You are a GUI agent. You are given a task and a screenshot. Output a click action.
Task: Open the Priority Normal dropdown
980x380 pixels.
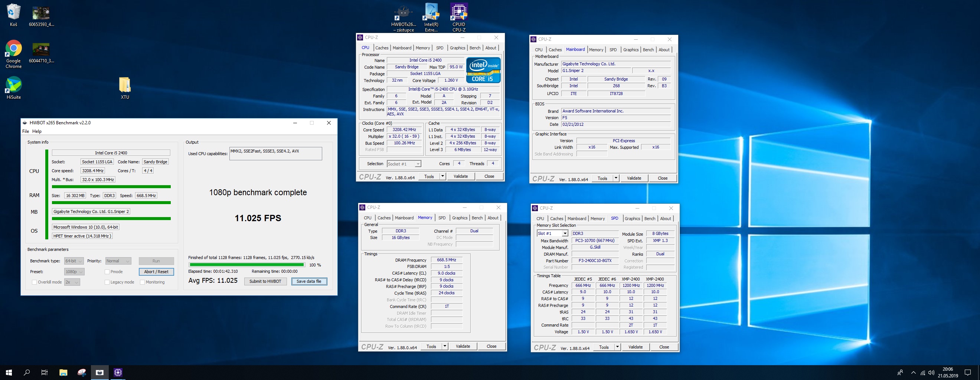coord(118,261)
